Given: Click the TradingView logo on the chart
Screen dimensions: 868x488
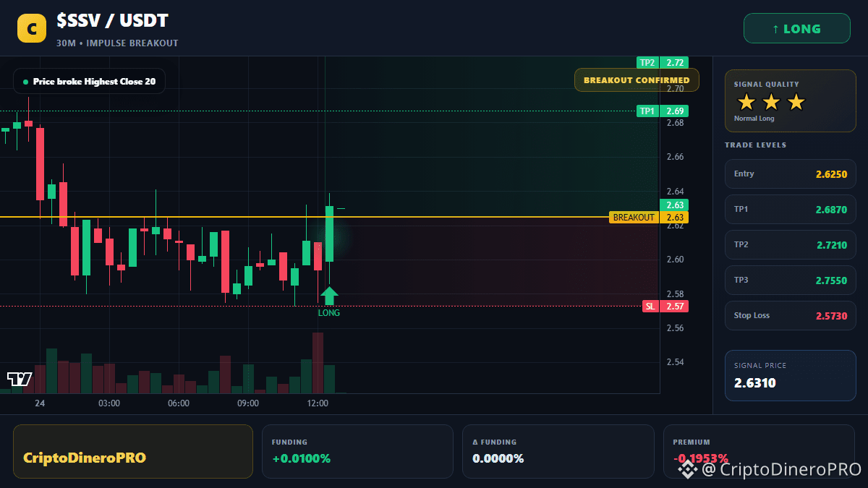Looking at the screenshot, I should click(x=20, y=379).
